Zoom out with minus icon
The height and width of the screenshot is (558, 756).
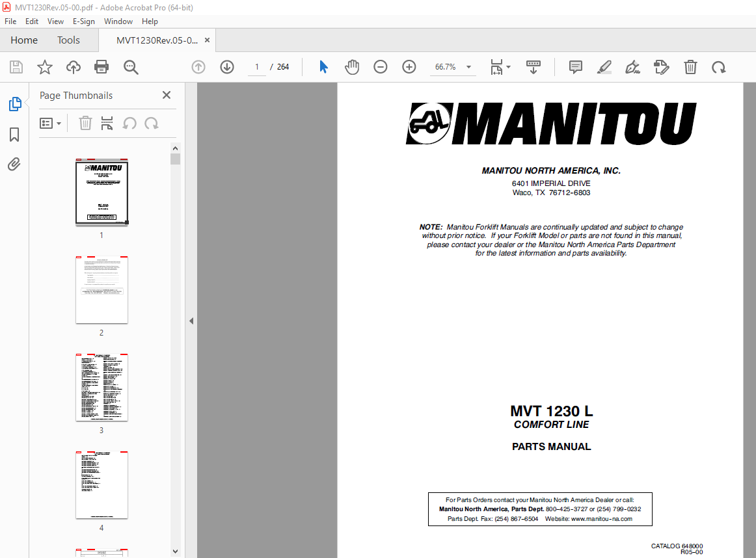pyautogui.click(x=381, y=67)
